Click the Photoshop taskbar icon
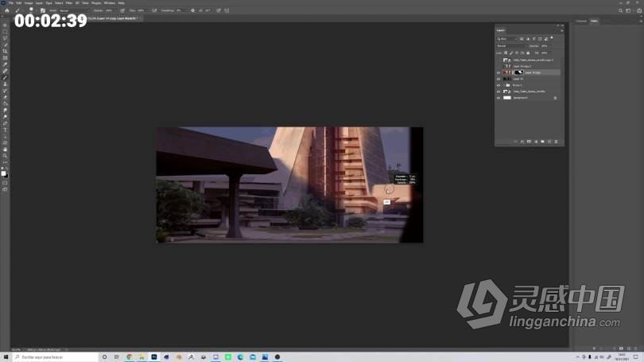Image resolution: width=644 pixels, height=362 pixels. [154, 357]
